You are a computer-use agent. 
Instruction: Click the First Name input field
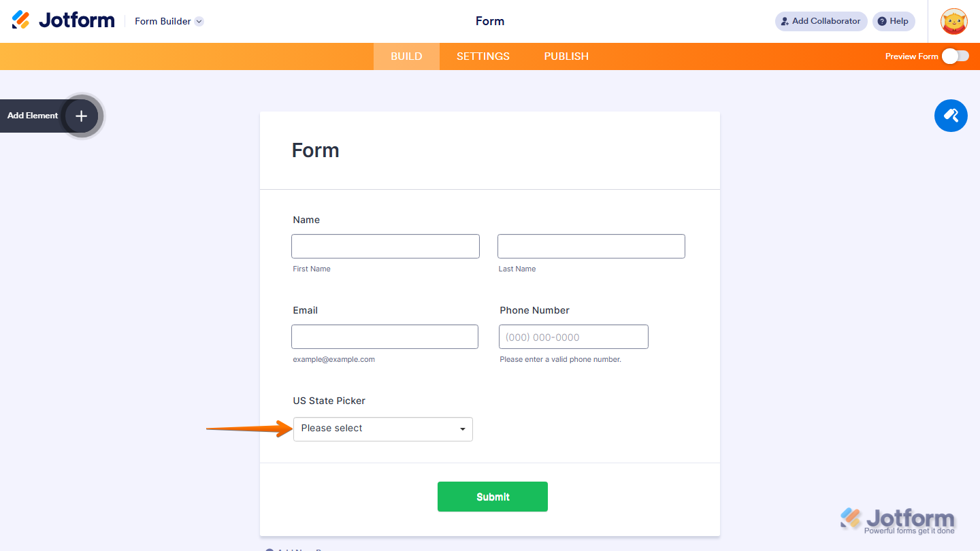click(385, 246)
